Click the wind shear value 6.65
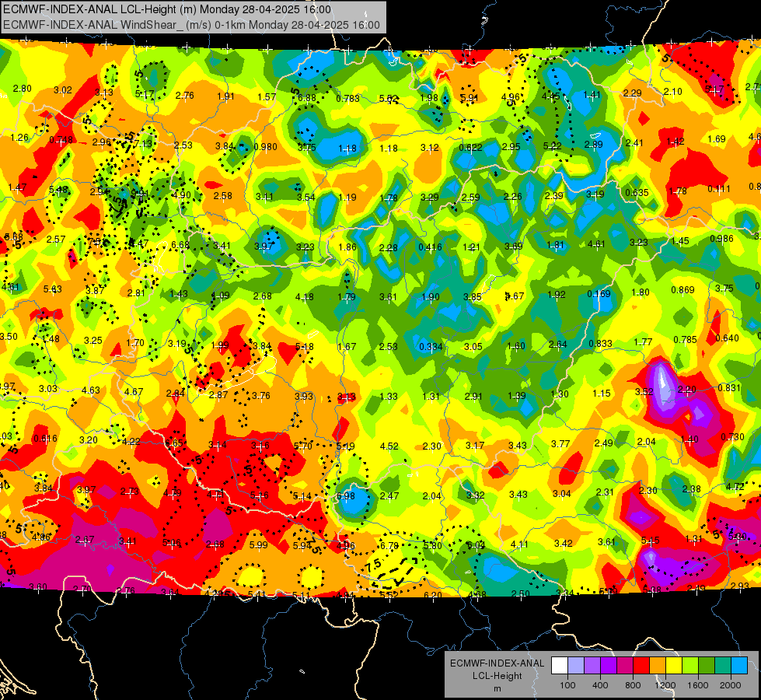The width and height of the screenshot is (761, 700). click(174, 443)
